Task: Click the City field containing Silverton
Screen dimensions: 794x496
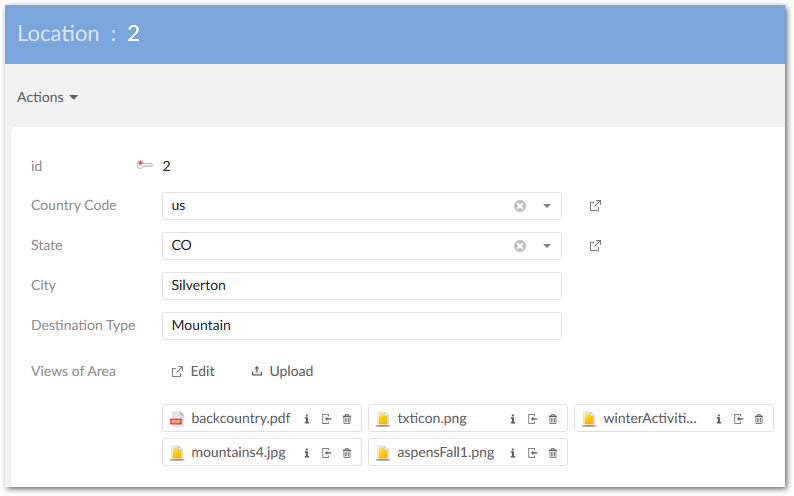Action: click(361, 286)
